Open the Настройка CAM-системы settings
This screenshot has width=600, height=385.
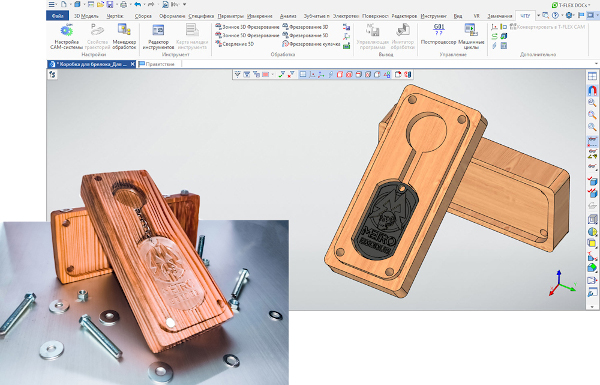(x=67, y=36)
